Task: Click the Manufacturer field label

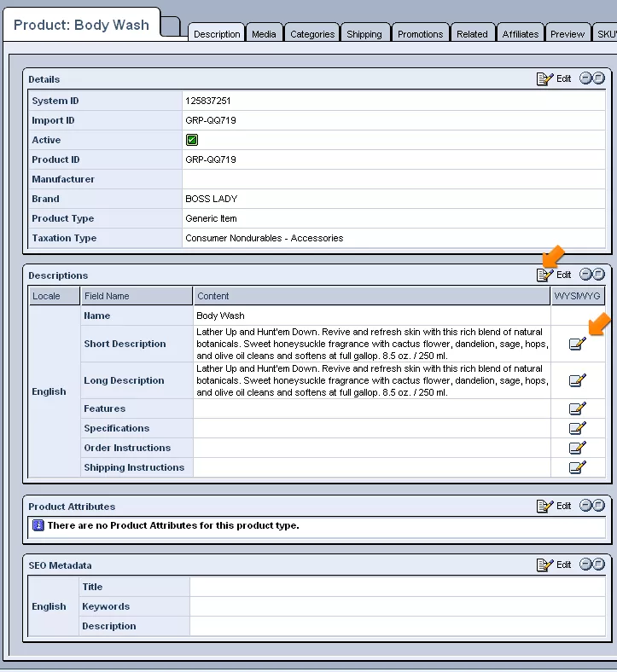Action: pyautogui.click(x=63, y=179)
